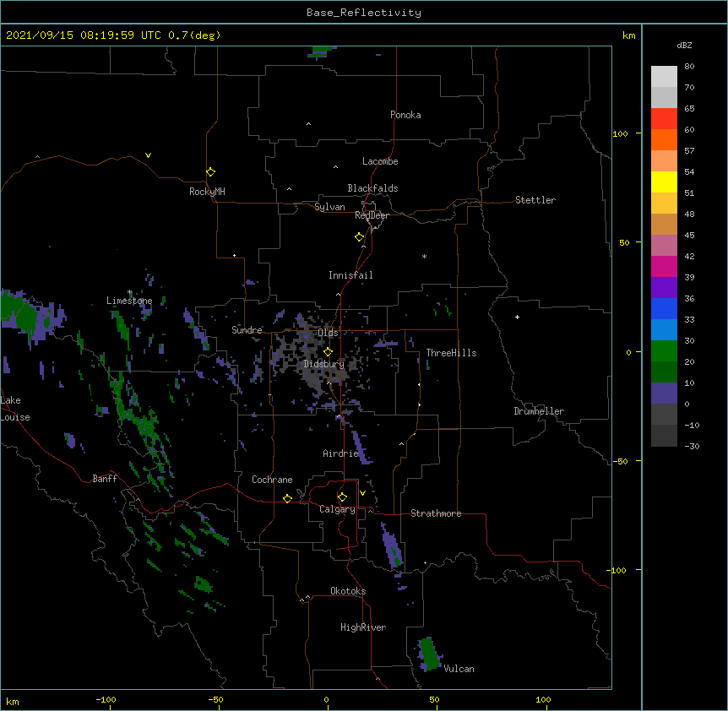Select the Blackfalds label
This screenshot has width=728, height=711.
372,188
